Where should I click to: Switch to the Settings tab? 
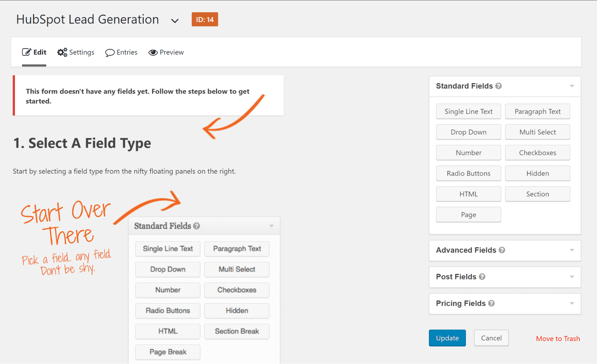click(76, 52)
